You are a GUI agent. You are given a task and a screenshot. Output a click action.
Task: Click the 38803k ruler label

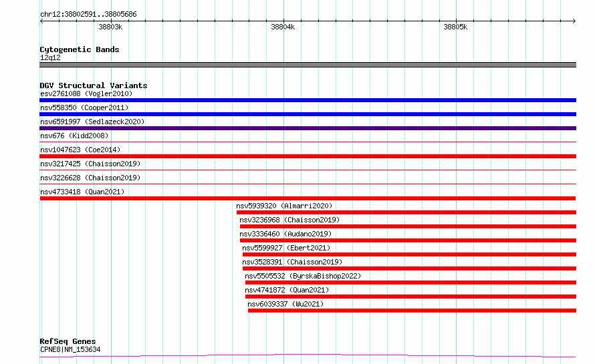pyautogui.click(x=110, y=27)
